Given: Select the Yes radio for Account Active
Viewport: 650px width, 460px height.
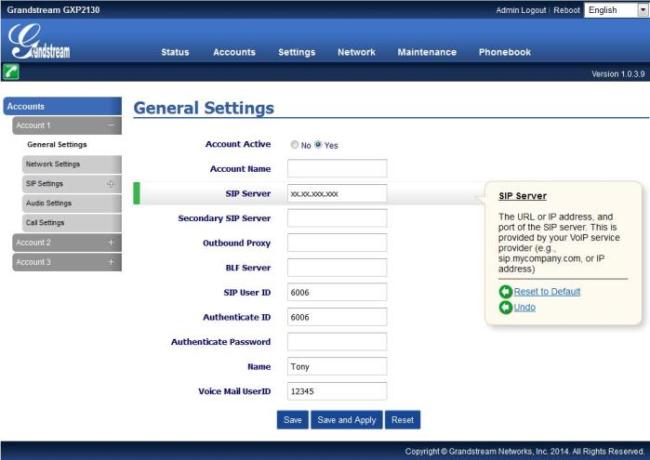Looking at the screenshot, I should (318, 145).
